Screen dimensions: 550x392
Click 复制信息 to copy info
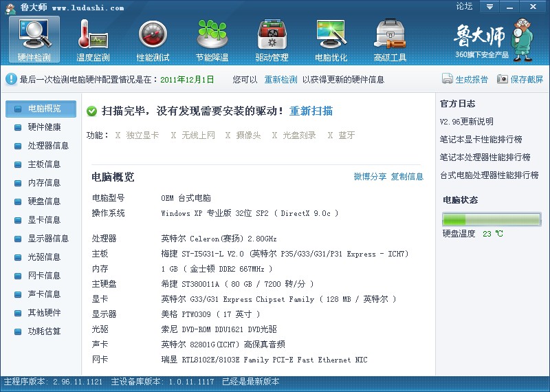pyautogui.click(x=407, y=177)
